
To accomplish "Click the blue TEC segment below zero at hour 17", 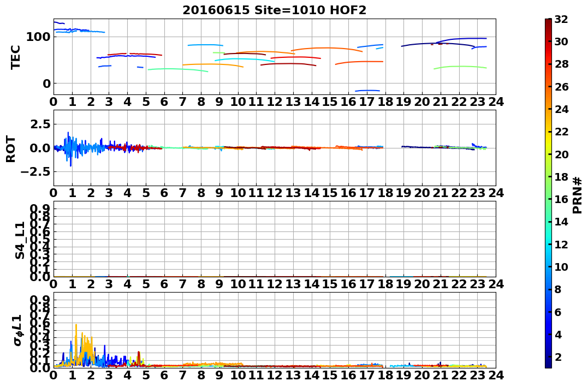I will click(x=367, y=91).
